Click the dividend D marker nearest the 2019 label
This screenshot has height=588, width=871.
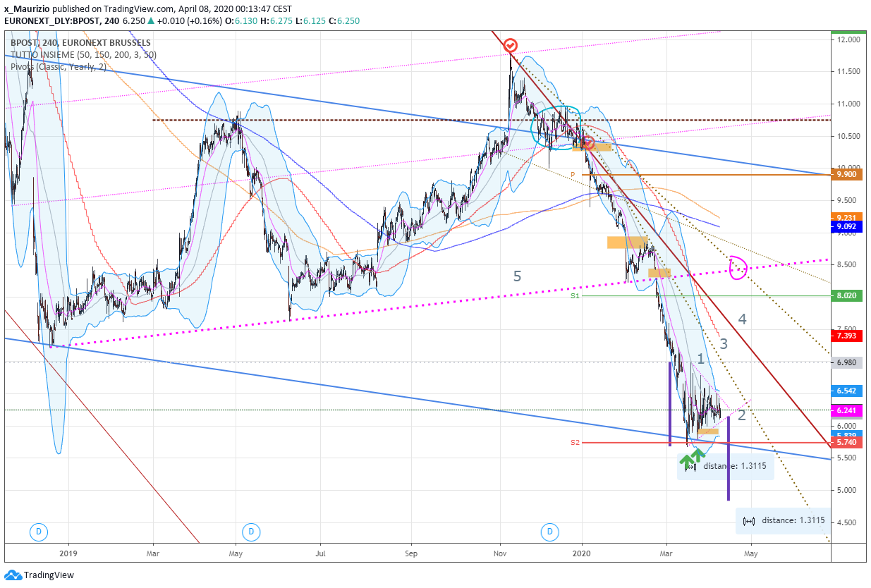point(39,531)
